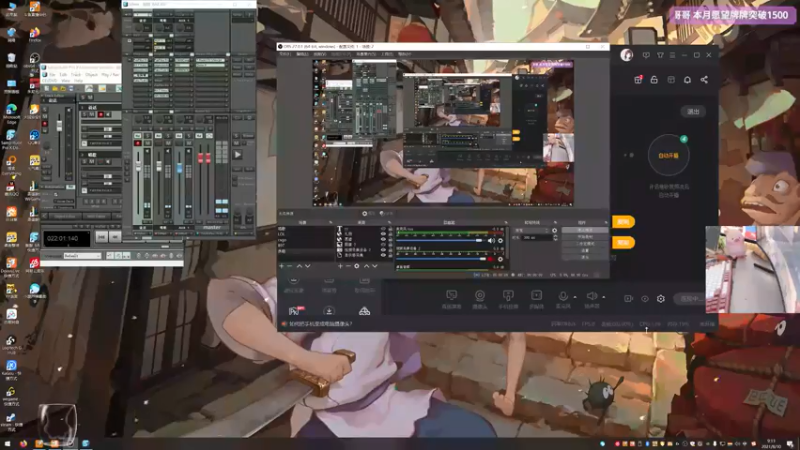Open OBS scene transition type dropdown
This screenshot has width=800, height=450.
[x=532, y=231]
